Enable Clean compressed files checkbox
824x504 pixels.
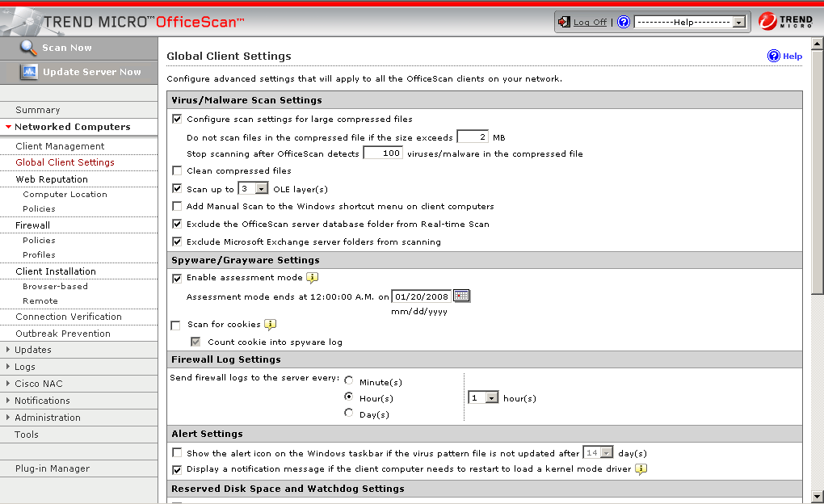pos(177,170)
